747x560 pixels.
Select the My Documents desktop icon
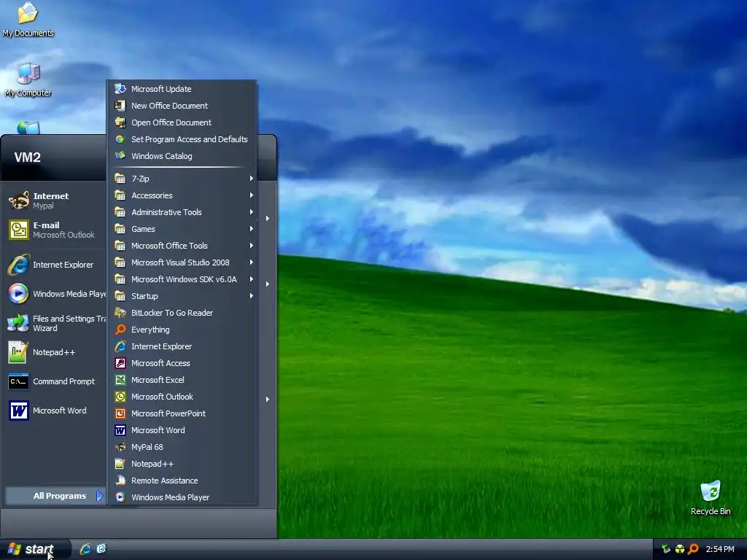[28, 19]
